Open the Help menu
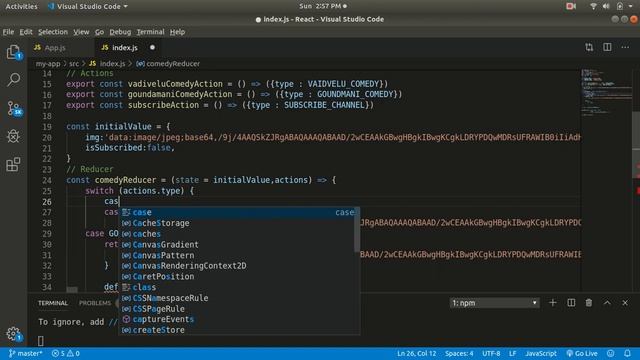 177,32
